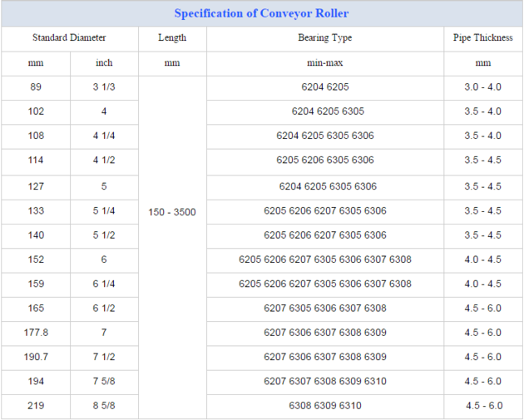
Task: Select the inch cell '7 1/2'
Action: (x=104, y=357)
